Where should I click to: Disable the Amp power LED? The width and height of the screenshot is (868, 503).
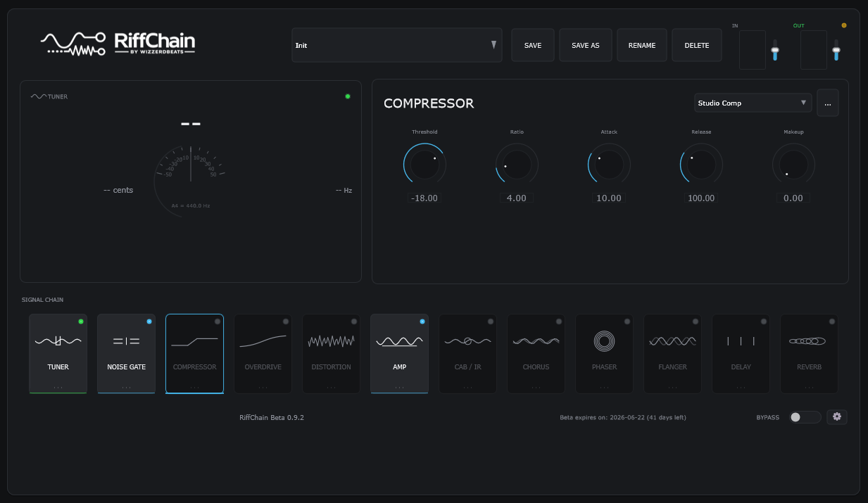click(422, 321)
